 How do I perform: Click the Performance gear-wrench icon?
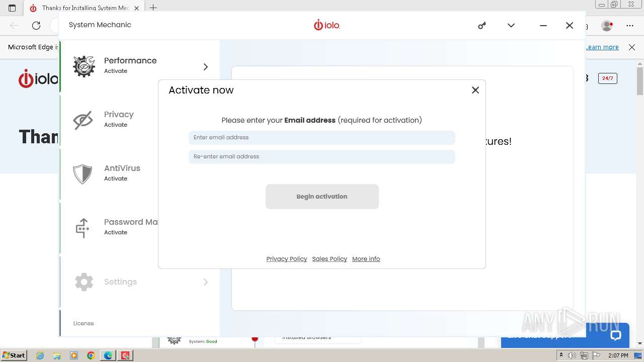click(x=84, y=66)
